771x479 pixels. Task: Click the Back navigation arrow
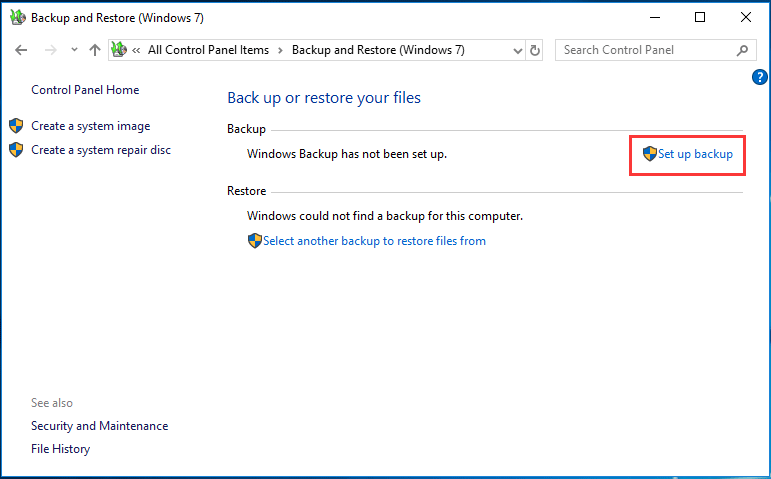click(21, 50)
